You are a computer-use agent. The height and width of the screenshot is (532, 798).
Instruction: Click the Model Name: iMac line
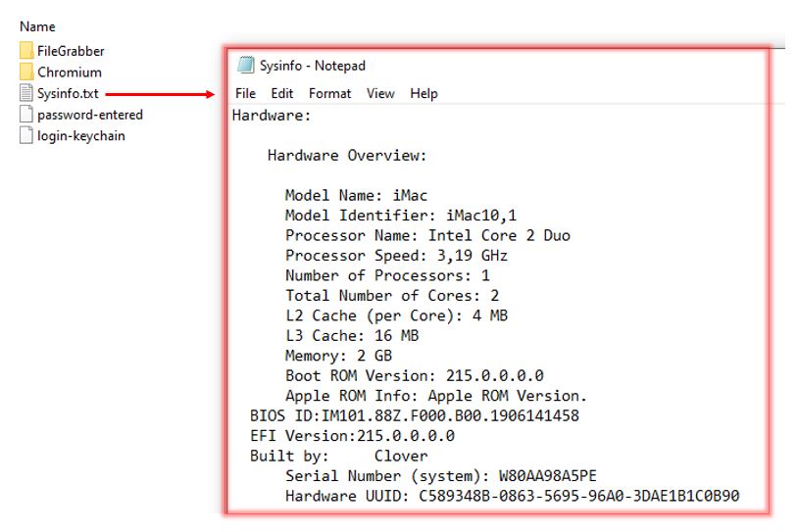[356, 195]
